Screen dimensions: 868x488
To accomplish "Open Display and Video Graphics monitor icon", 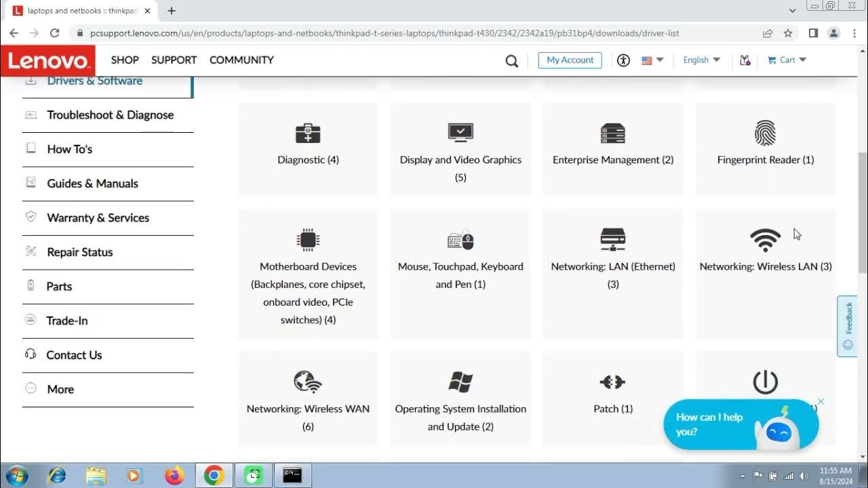I will coord(460,133).
